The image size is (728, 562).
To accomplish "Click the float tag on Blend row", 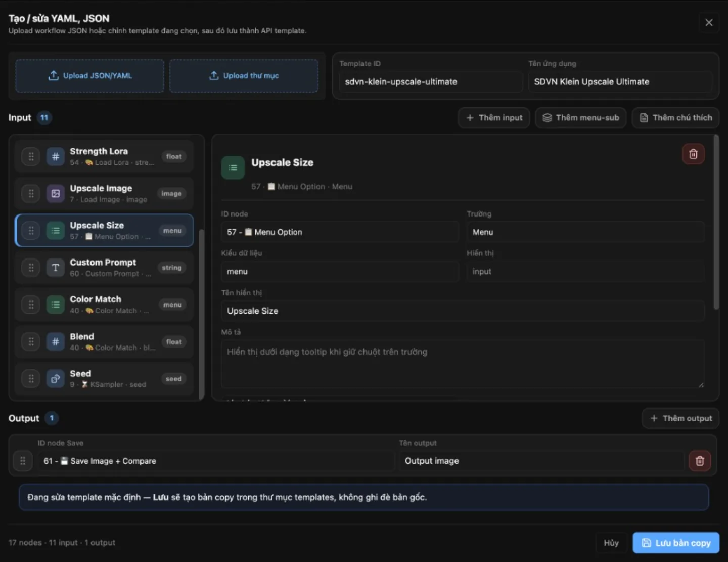I will point(174,342).
